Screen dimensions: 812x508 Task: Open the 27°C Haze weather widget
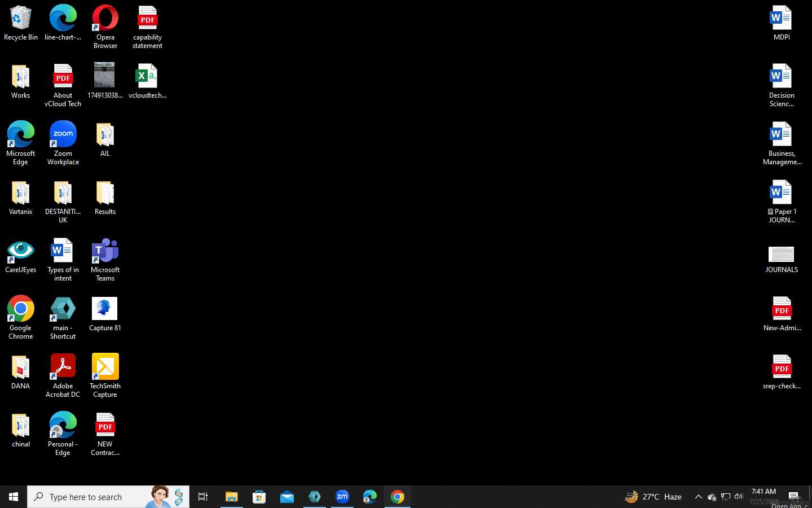click(x=654, y=497)
